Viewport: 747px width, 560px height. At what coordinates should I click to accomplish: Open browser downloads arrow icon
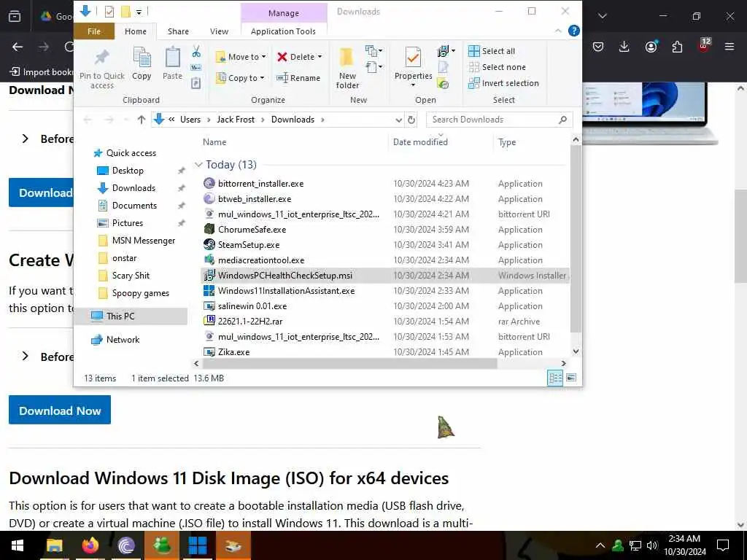(x=624, y=47)
